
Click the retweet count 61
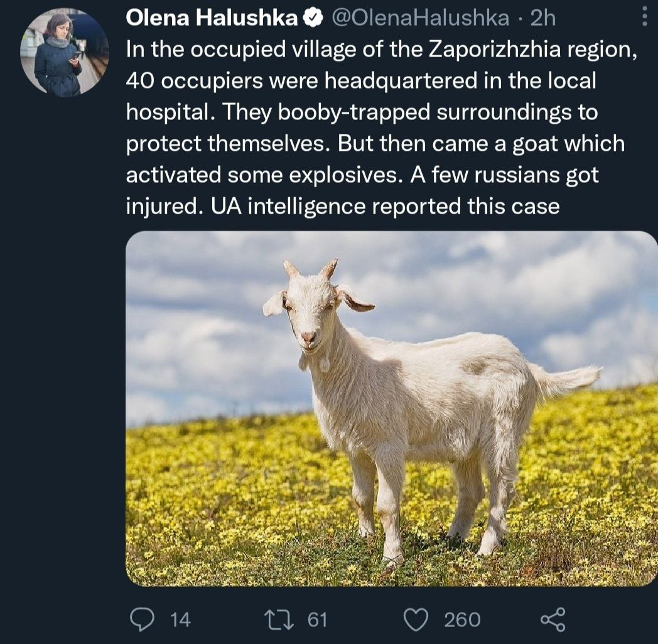pos(317,619)
